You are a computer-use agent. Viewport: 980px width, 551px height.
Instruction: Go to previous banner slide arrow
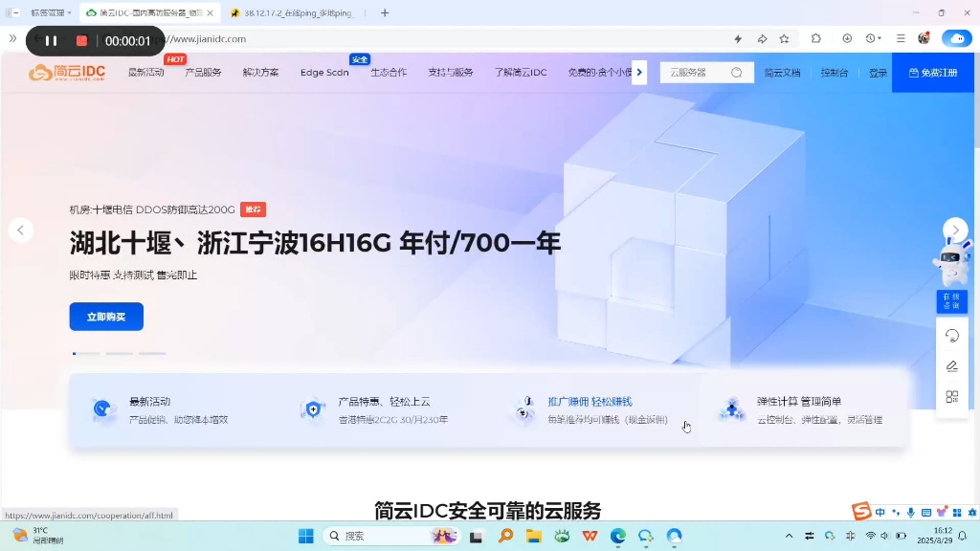[21, 230]
